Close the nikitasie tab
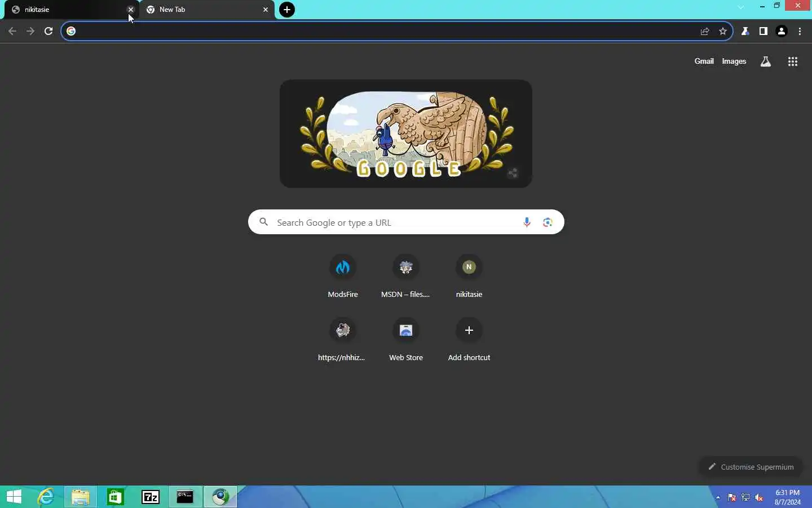The image size is (812, 508). (x=131, y=10)
